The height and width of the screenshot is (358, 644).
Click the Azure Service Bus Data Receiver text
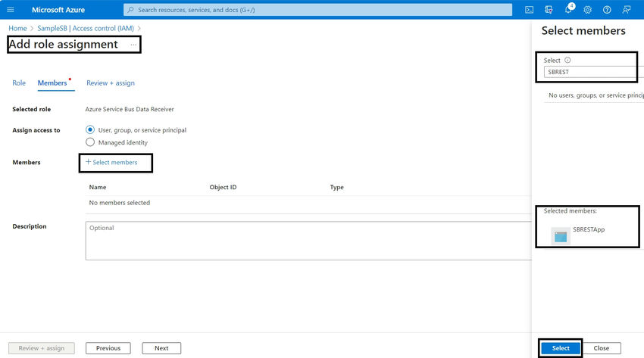(130, 109)
